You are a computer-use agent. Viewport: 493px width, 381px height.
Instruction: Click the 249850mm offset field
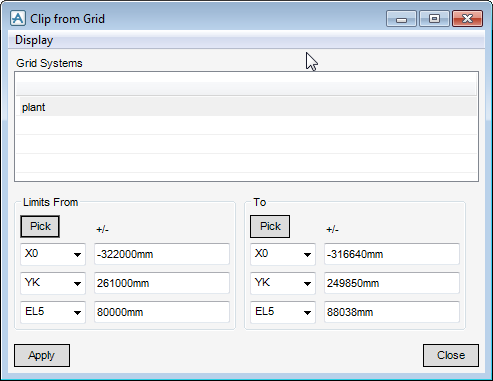click(x=392, y=283)
